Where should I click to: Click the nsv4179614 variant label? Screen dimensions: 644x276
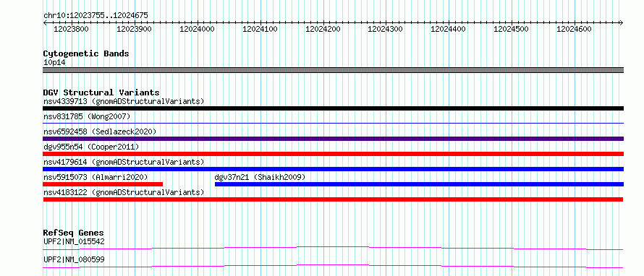(x=124, y=162)
